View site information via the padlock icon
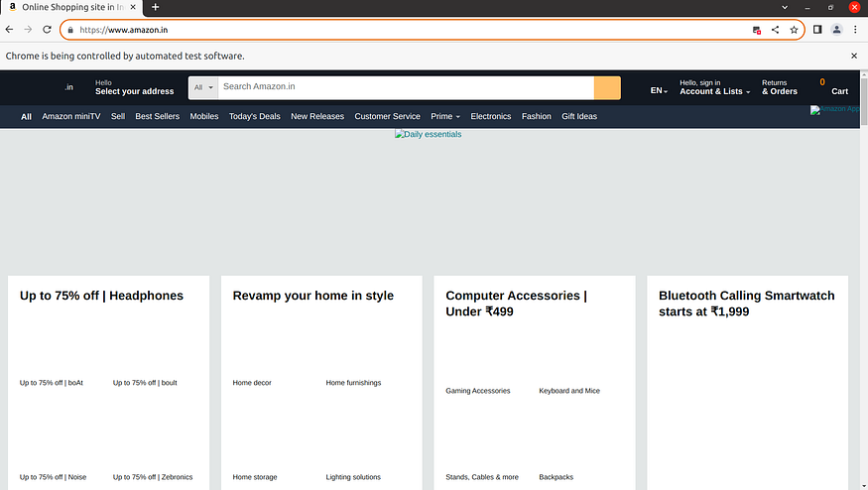868x490 pixels. pyautogui.click(x=70, y=30)
